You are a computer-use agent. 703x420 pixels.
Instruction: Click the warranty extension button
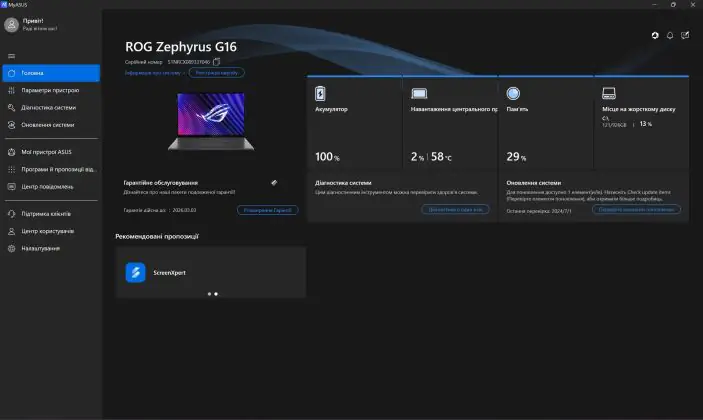click(x=268, y=210)
